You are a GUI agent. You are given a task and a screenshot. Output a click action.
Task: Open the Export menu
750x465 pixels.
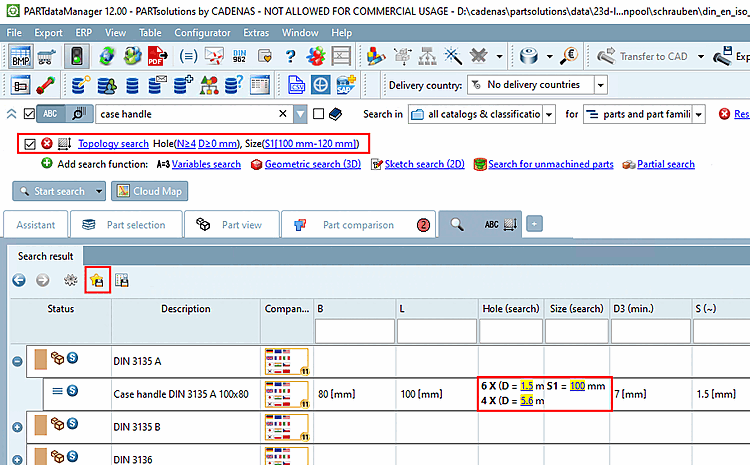click(x=48, y=33)
